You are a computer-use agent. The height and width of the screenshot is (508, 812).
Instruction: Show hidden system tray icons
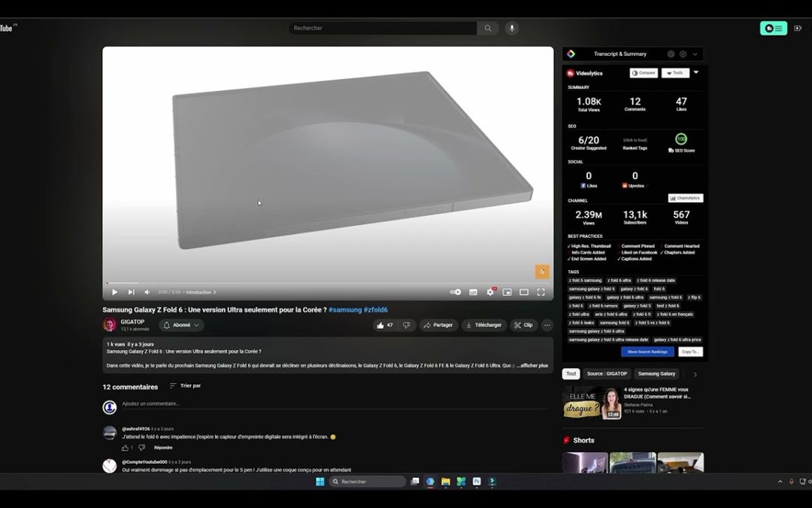(x=780, y=482)
